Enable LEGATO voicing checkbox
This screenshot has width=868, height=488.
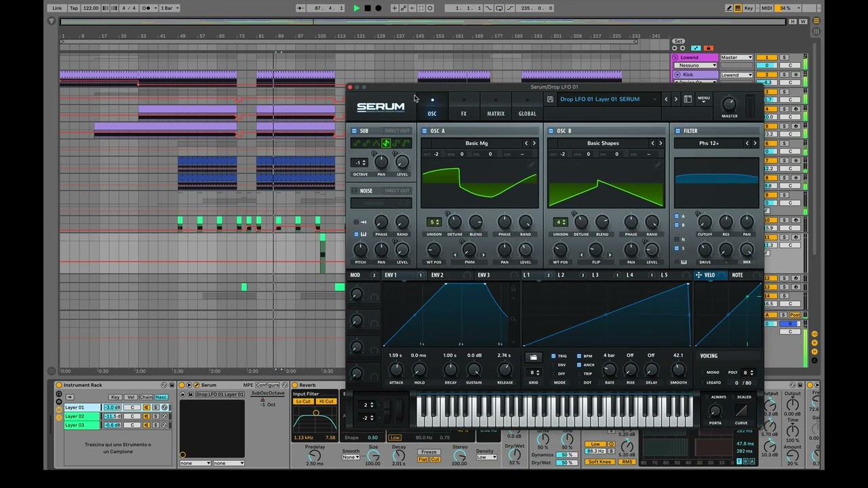[703, 382]
